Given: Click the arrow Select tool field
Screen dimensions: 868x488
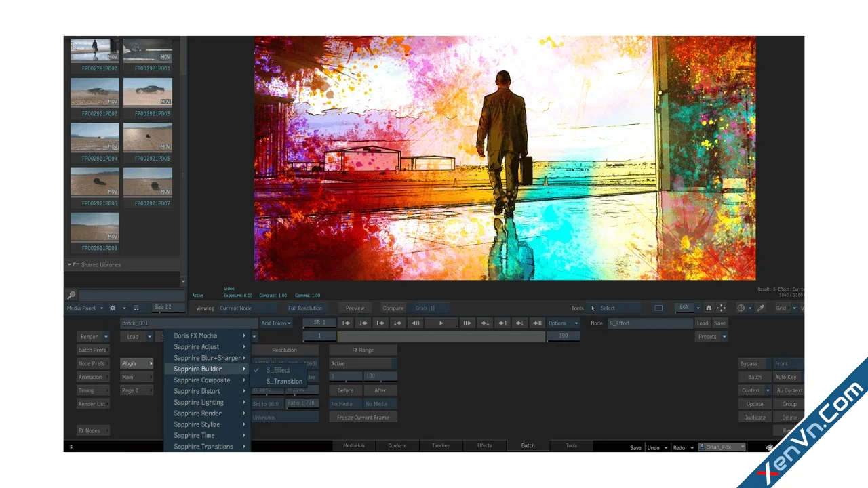Looking at the screenshot, I should pos(615,308).
